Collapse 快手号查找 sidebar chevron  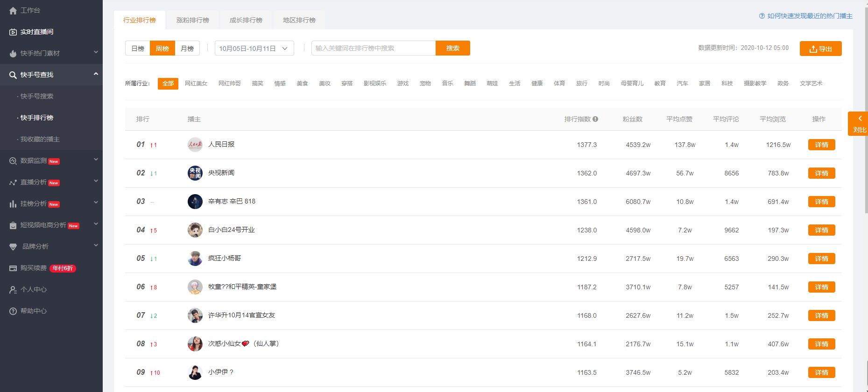click(x=96, y=74)
